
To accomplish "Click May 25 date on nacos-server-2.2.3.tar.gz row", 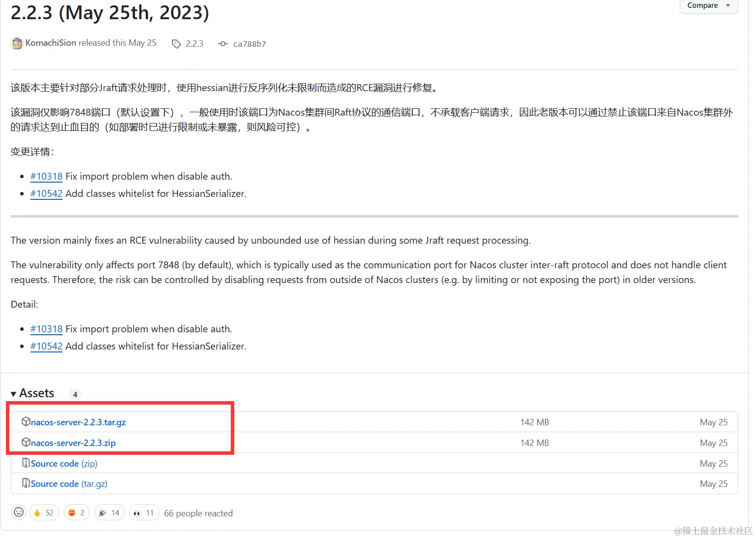I will coord(714,422).
